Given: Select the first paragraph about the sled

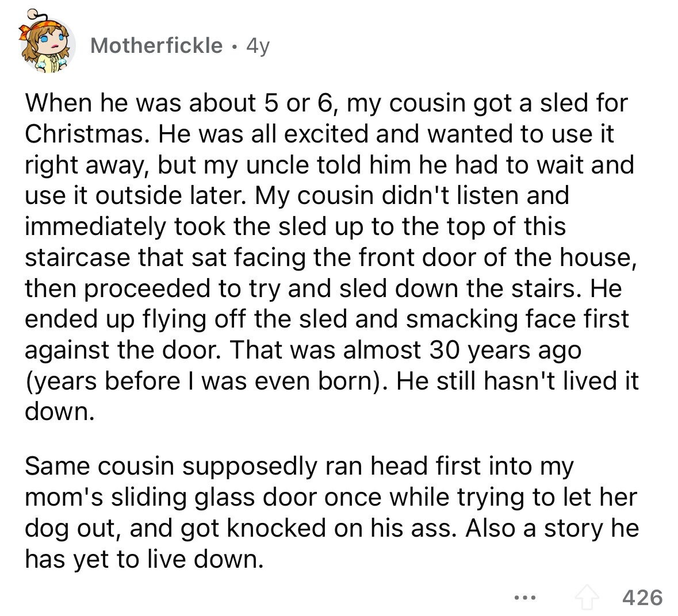Looking at the screenshot, I should 331,257.
